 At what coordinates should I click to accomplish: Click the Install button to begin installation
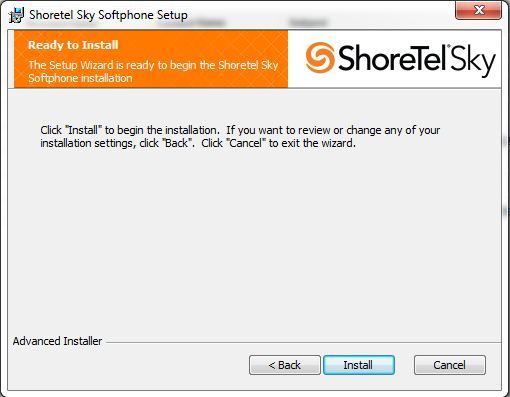[359, 365]
